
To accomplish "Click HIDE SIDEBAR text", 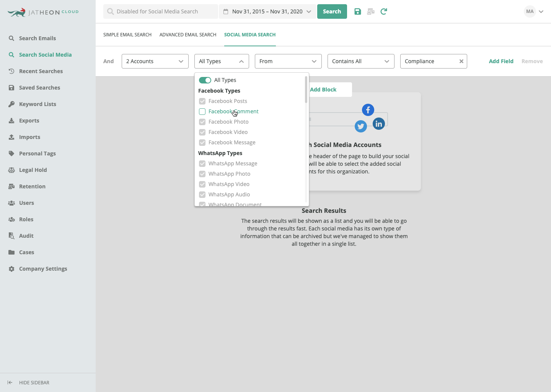I will (34, 382).
